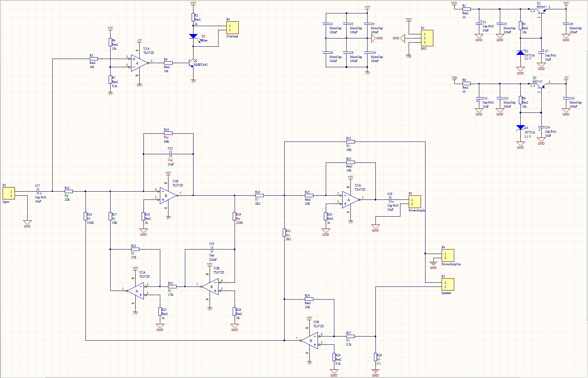Select the R22 resistor body

click(135, 249)
